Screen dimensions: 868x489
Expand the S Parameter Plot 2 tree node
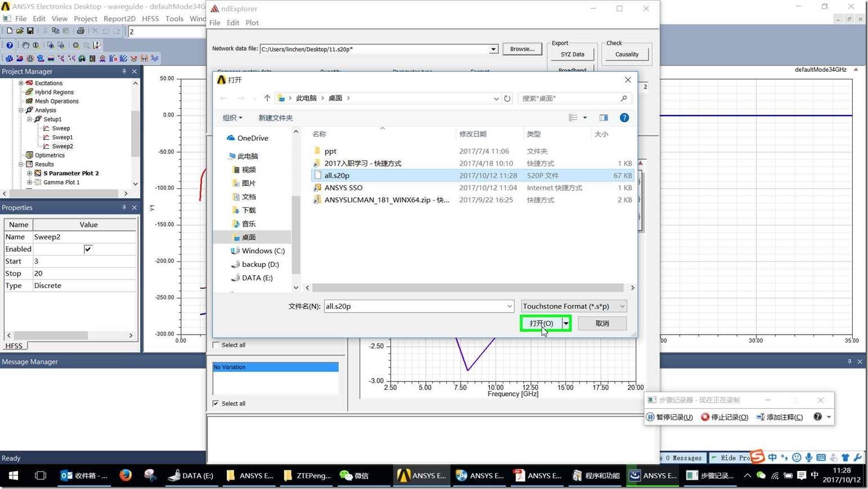(30, 174)
